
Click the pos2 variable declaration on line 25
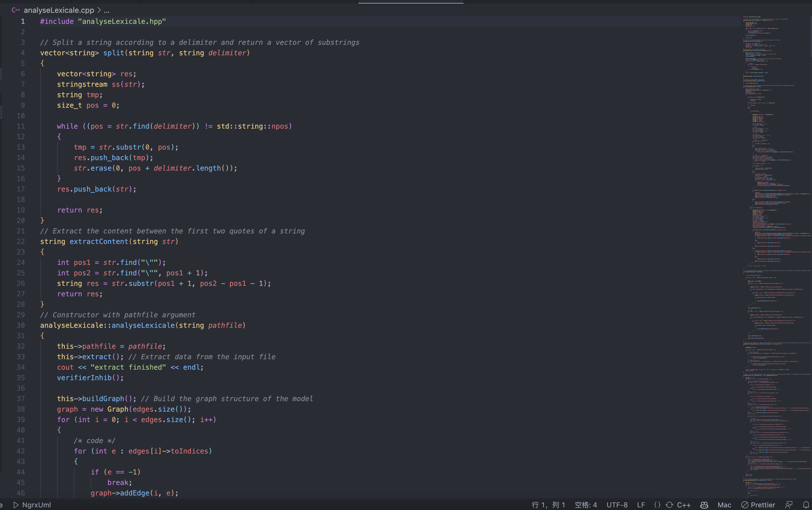(x=82, y=273)
